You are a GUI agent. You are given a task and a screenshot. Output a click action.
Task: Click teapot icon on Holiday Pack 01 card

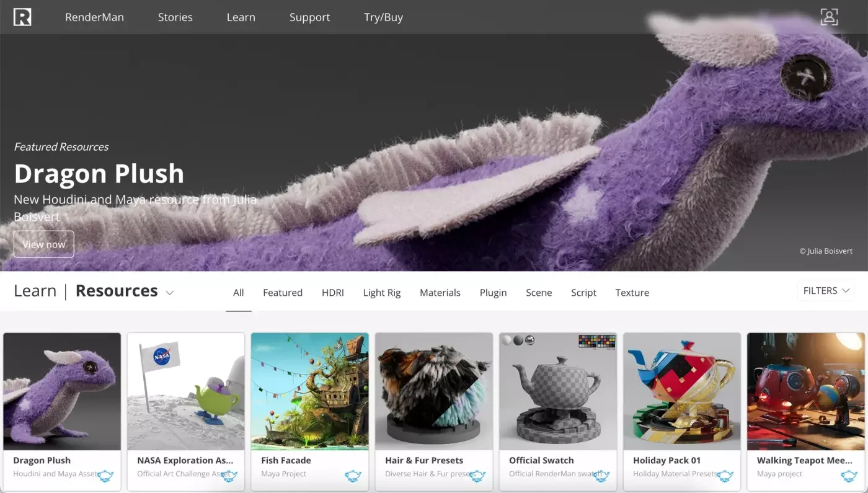pyautogui.click(x=725, y=476)
